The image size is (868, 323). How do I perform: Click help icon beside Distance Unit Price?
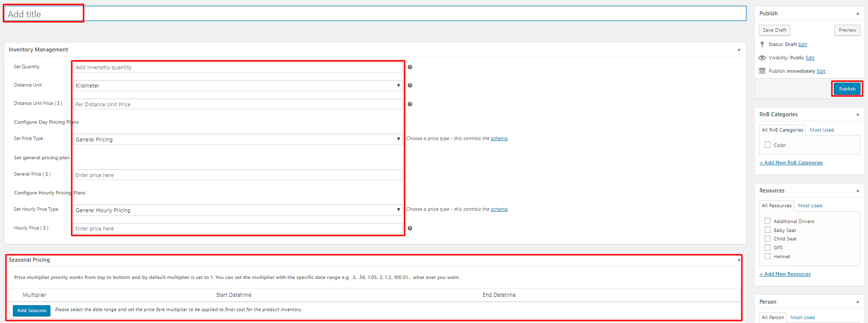click(410, 104)
